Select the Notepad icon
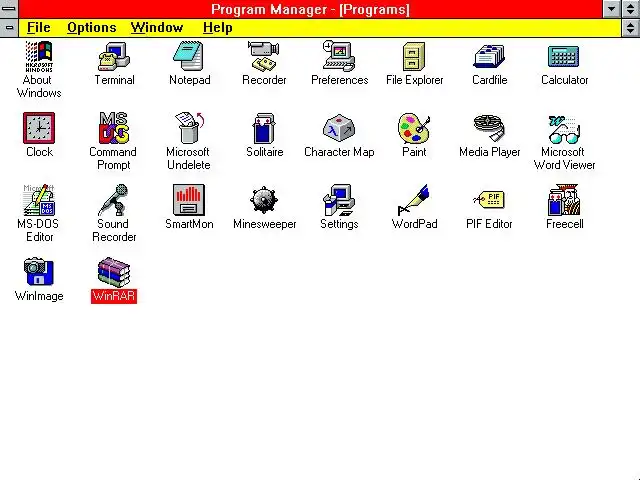 coord(189,56)
